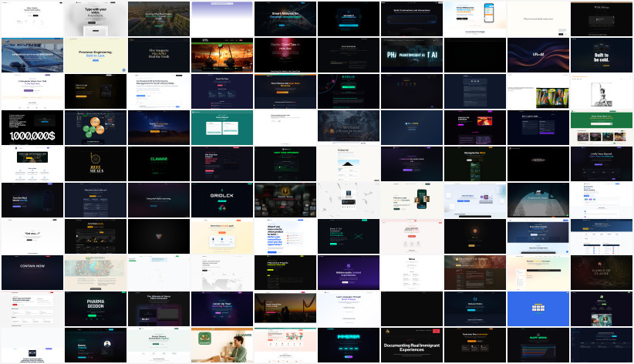Screen dimensions: 634x364
Task: Open the solid blue thumbnail with a keypad
Action: 538,309
